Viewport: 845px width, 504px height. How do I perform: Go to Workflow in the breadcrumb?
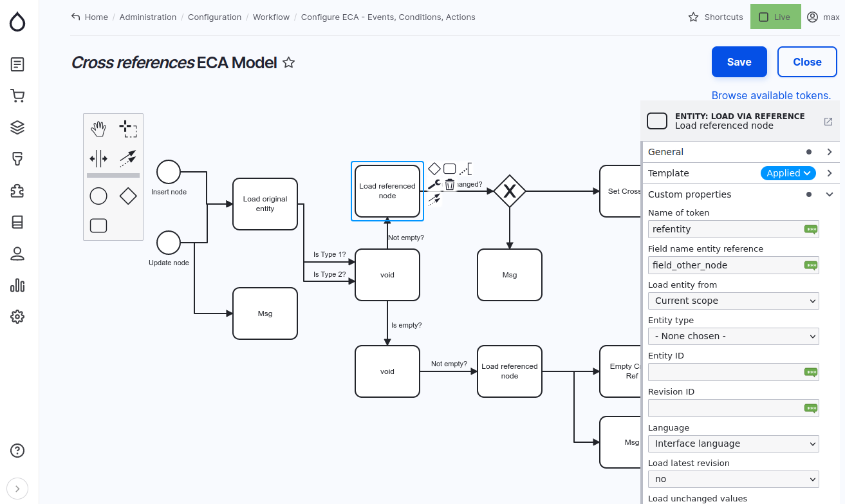271,17
